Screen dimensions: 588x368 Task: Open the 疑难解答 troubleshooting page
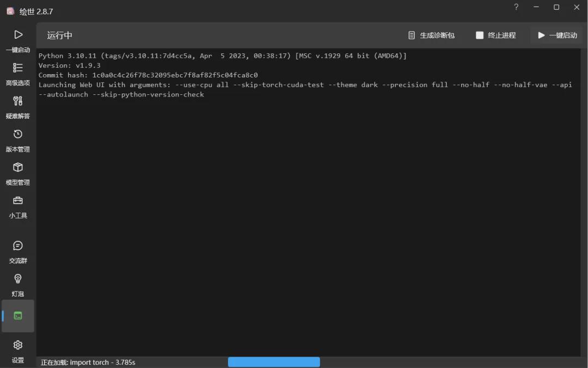[18, 102]
